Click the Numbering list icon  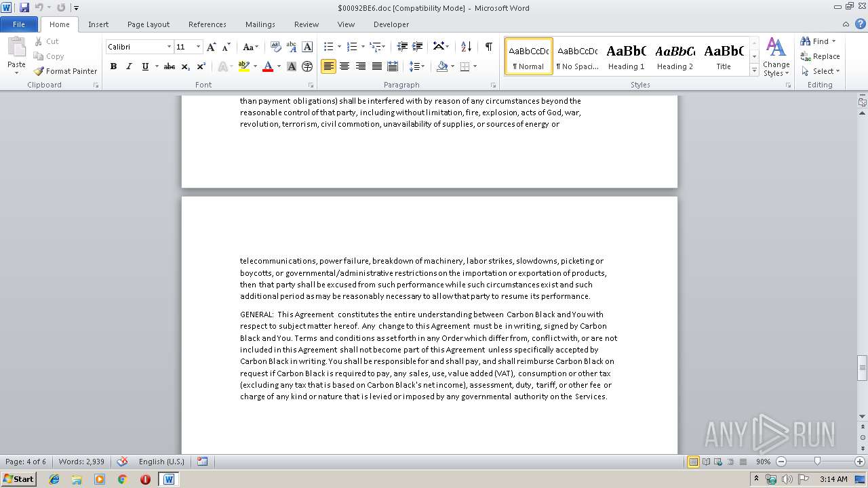click(351, 47)
